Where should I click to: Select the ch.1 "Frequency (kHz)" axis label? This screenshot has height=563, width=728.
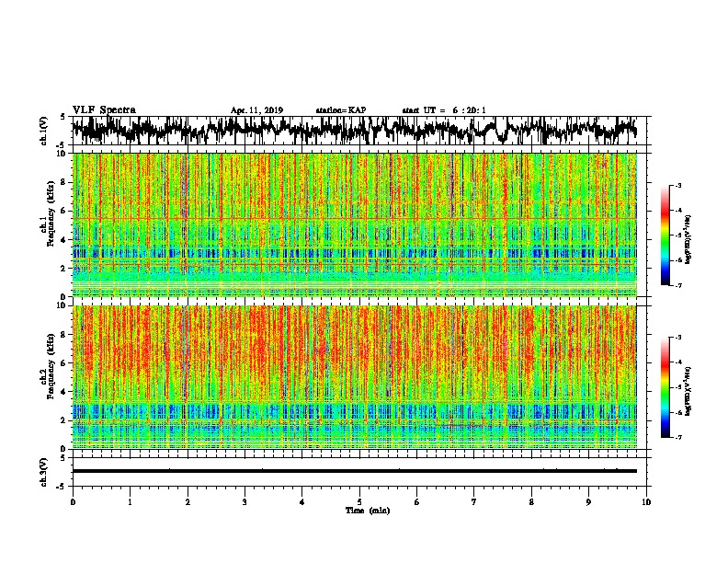click(51, 213)
